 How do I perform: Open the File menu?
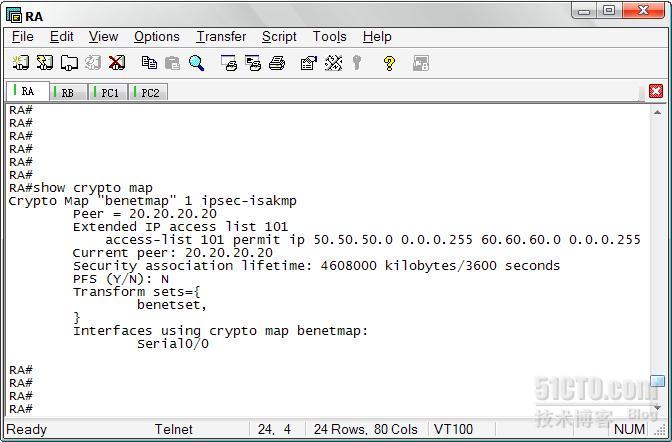(x=23, y=37)
